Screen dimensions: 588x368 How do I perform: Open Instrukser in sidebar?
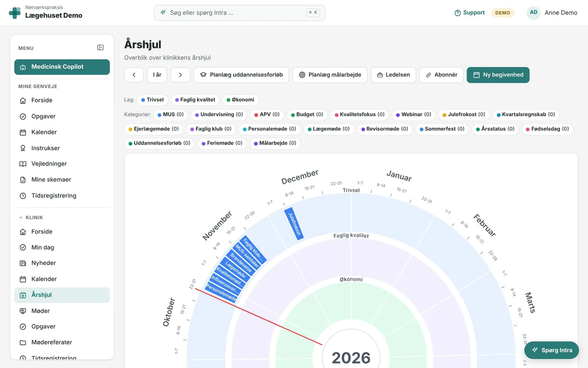pos(62,148)
